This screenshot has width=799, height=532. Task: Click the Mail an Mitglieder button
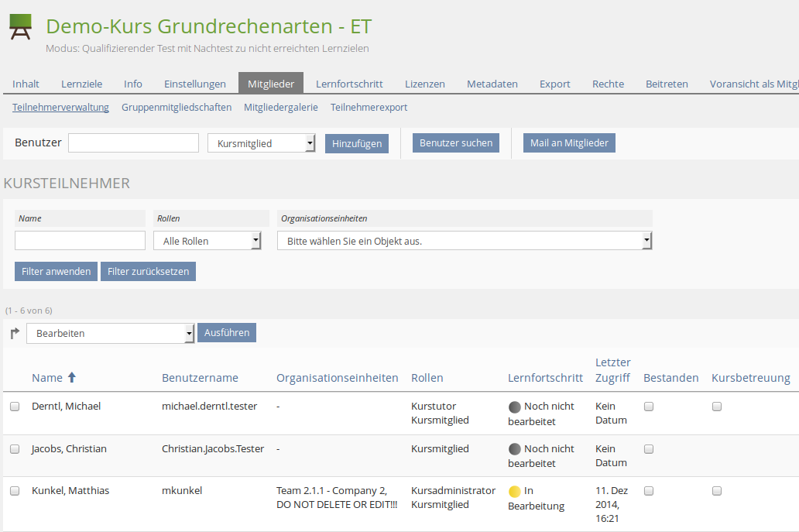[x=569, y=143]
